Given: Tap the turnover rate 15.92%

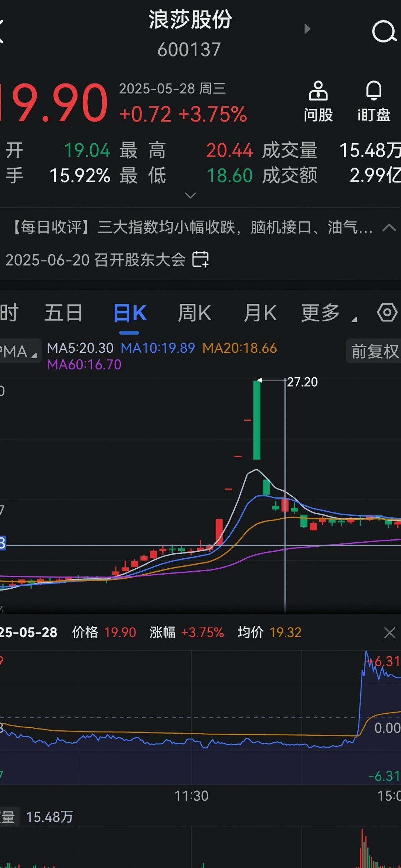Looking at the screenshot, I should coord(80,175).
